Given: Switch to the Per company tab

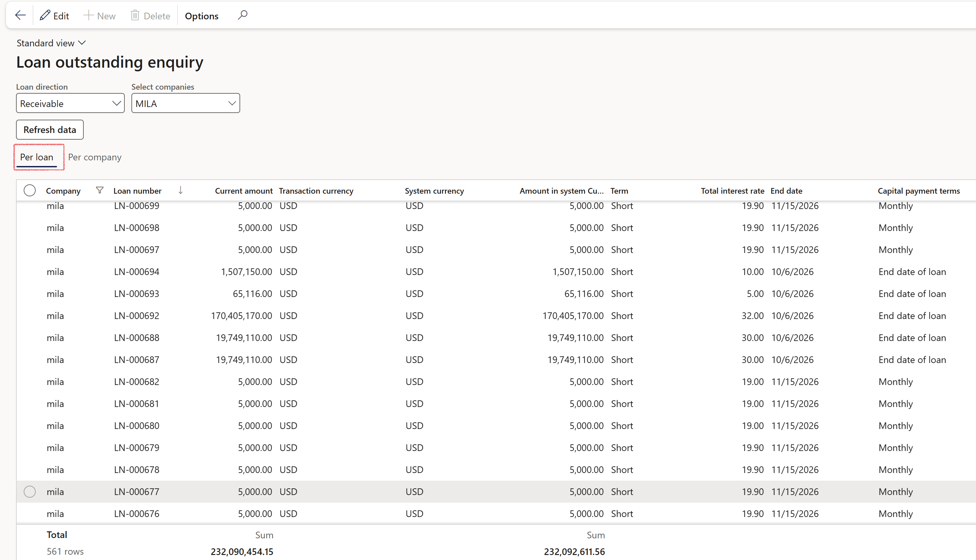Looking at the screenshot, I should (x=95, y=157).
